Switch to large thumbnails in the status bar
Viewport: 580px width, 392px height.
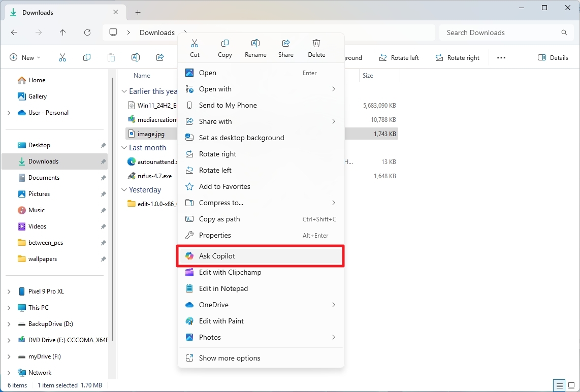[x=571, y=385]
